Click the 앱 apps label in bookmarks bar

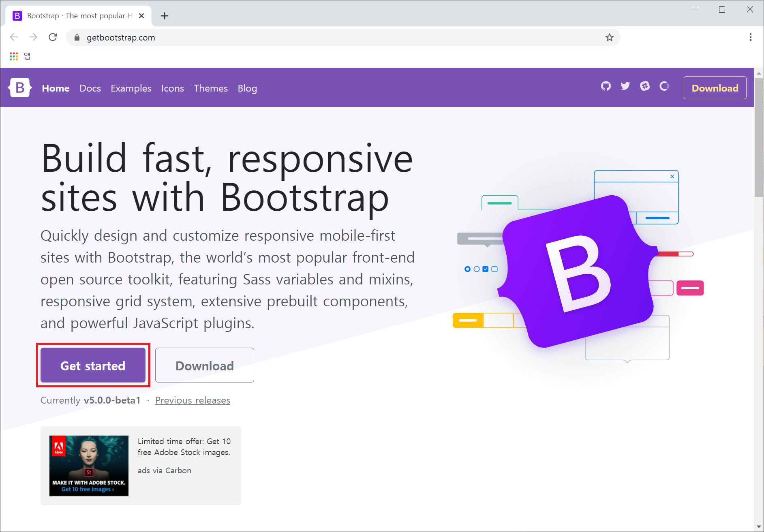[27, 56]
